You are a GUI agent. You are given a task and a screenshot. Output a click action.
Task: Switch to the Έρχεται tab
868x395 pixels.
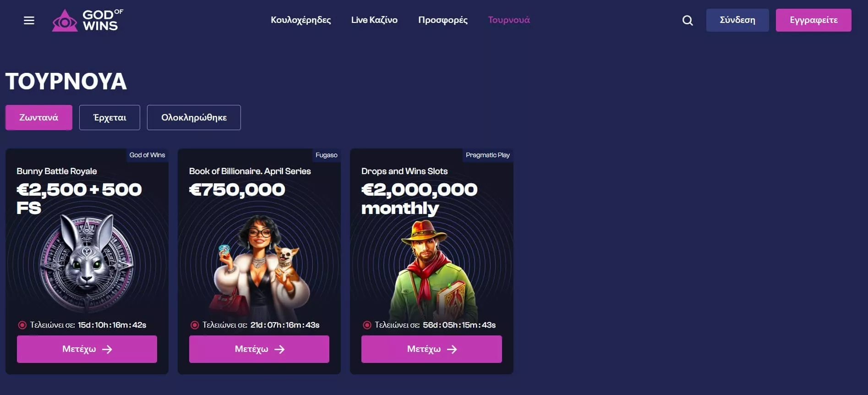click(x=109, y=117)
